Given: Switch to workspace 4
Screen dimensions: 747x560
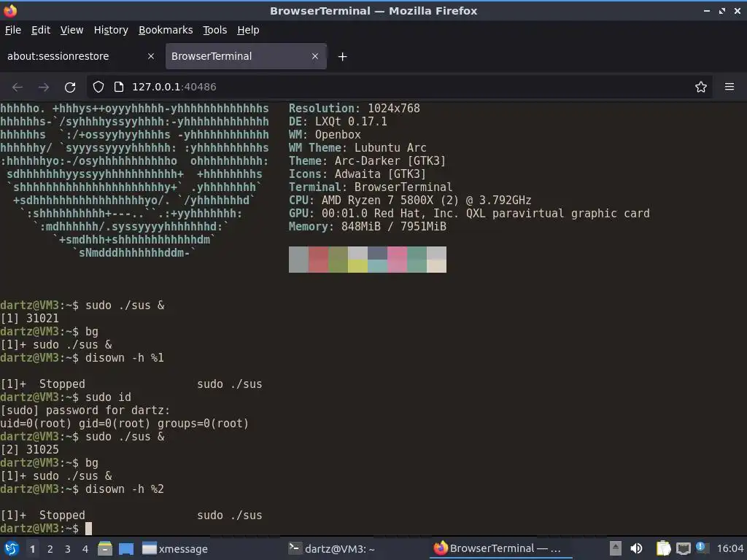Looking at the screenshot, I should click(85, 549).
